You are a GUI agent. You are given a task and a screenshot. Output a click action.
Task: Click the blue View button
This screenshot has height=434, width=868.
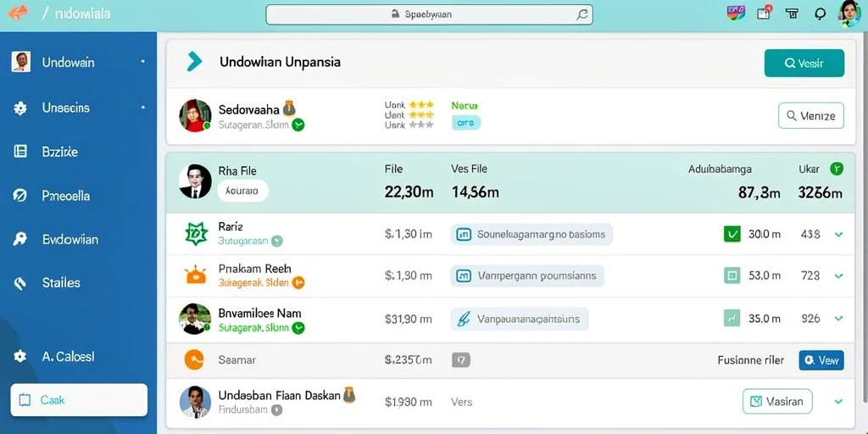point(821,359)
